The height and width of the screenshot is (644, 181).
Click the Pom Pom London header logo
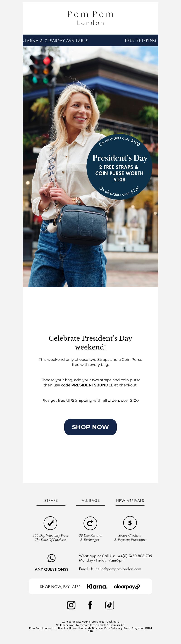[x=90, y=18]
